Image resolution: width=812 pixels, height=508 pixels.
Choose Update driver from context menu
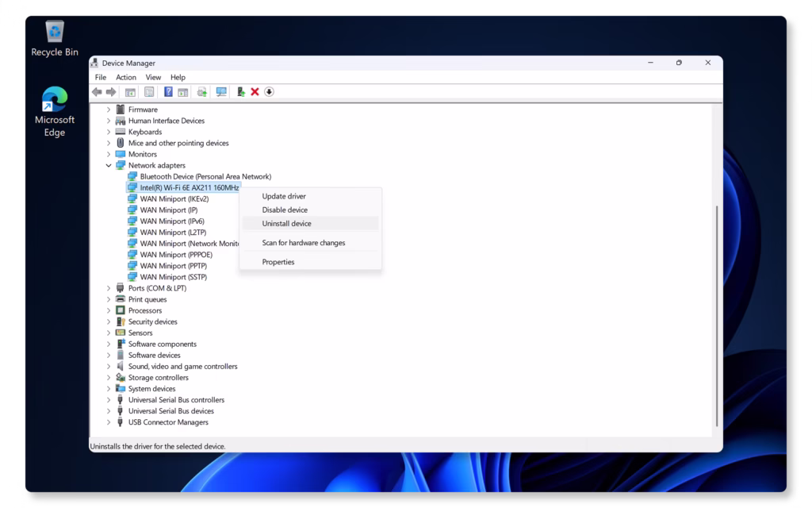[x=310, y=197]
